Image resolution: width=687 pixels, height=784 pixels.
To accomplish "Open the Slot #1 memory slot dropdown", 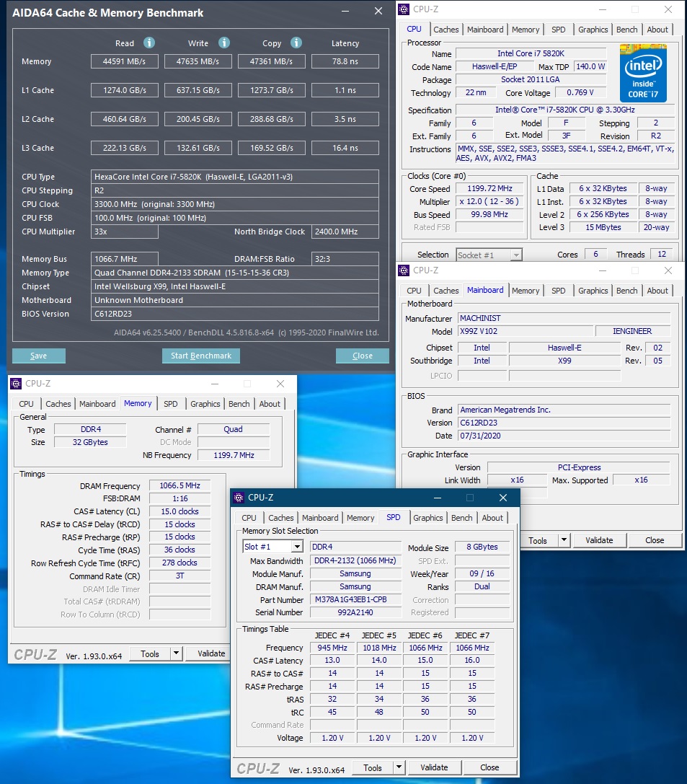I will point(297,547).
